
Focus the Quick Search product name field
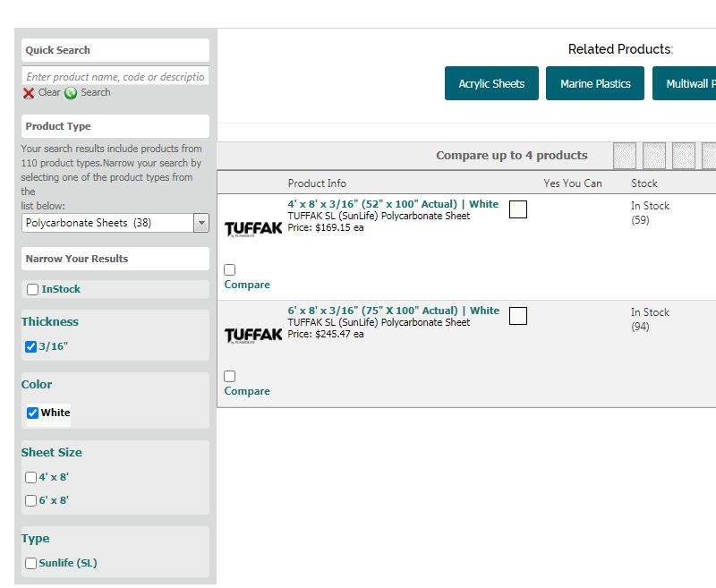coord(115,76)
